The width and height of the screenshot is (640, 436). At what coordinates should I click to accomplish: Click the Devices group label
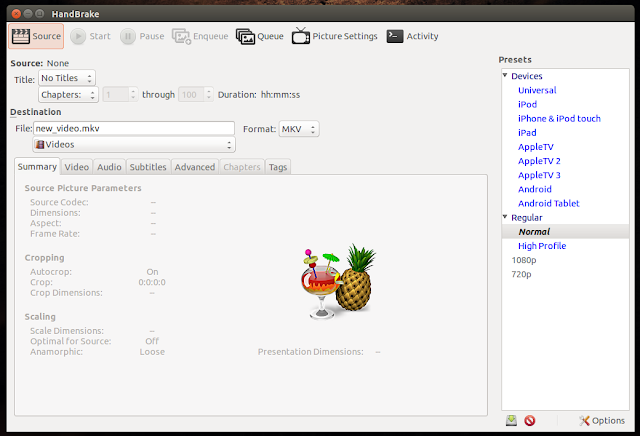527,76
